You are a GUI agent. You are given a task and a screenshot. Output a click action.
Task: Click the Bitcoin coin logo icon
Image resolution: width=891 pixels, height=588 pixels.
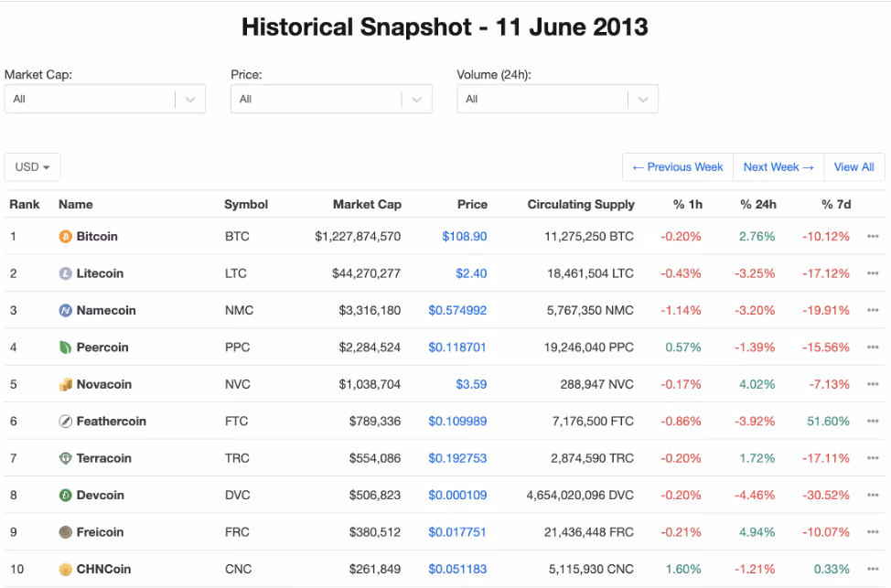(65, 236)
